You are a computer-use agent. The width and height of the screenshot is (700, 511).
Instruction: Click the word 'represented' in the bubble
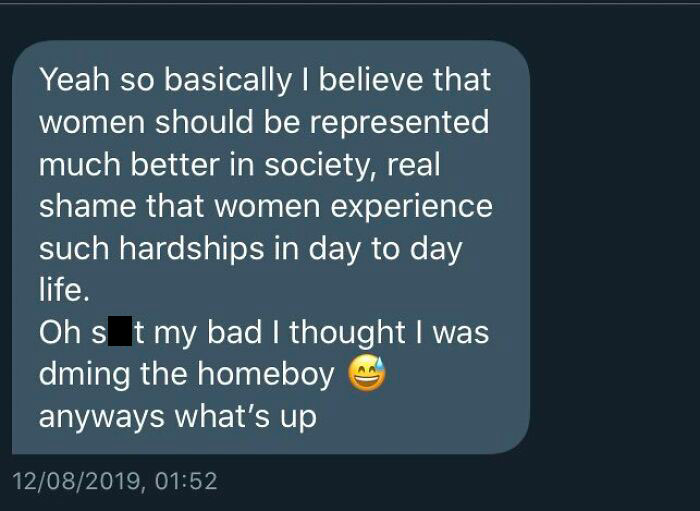(x=400, y=122)
